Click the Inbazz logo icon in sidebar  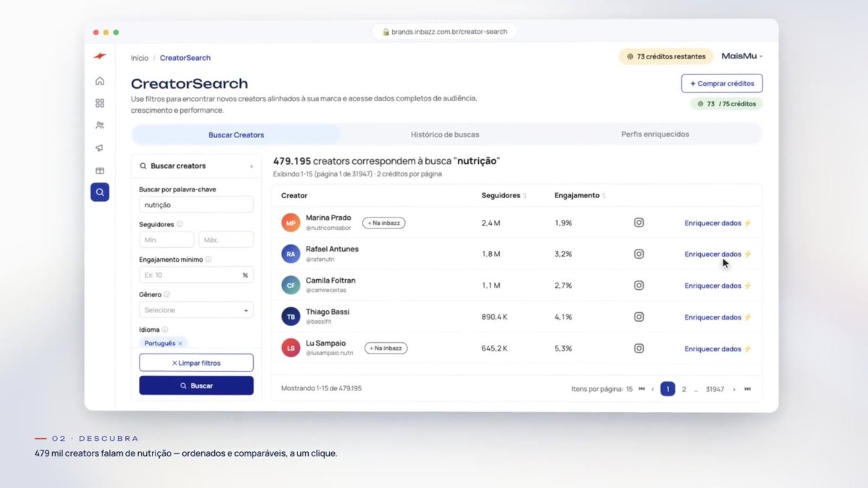100,56
